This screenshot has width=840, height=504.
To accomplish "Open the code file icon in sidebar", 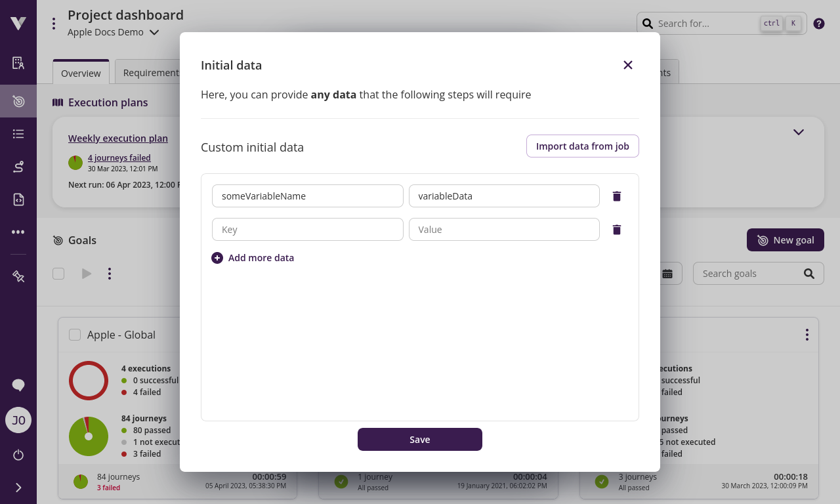I will [x=18, y=199].
